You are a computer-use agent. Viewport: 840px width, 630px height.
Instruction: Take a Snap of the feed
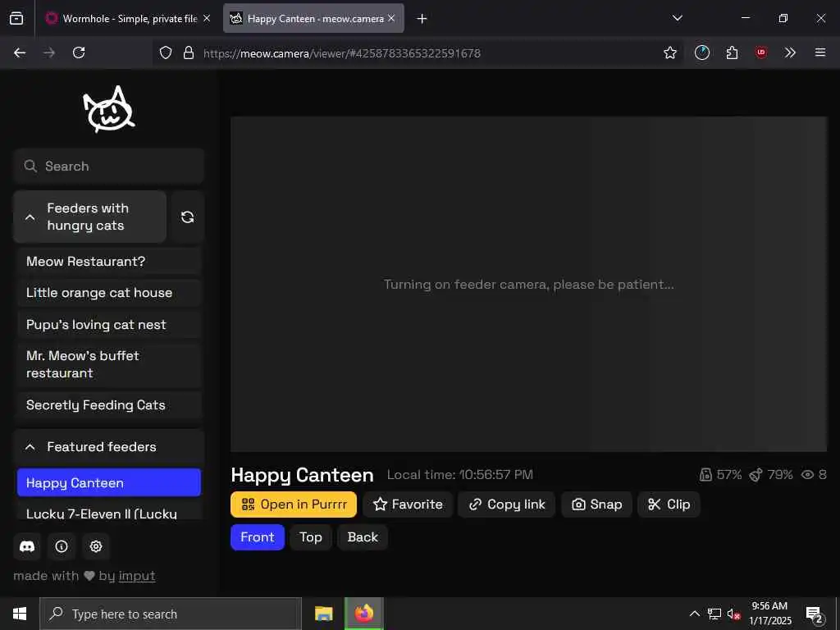coord(597,504)
